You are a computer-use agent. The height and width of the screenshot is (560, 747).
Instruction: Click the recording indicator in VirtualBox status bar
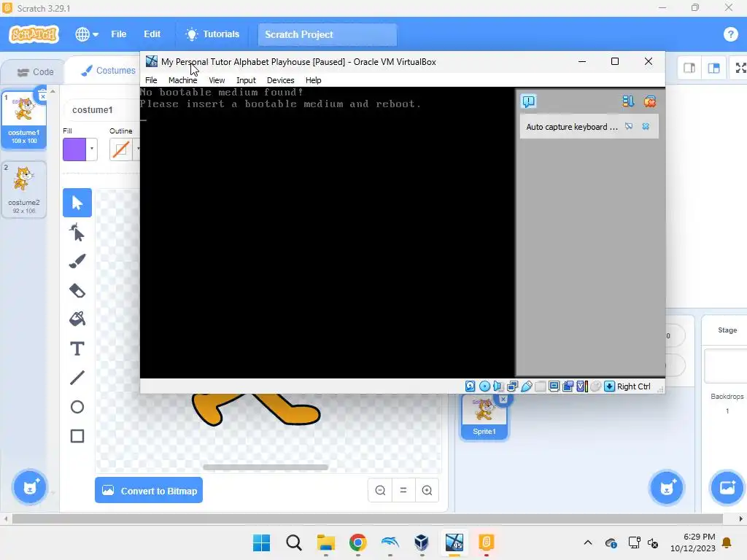568,386
